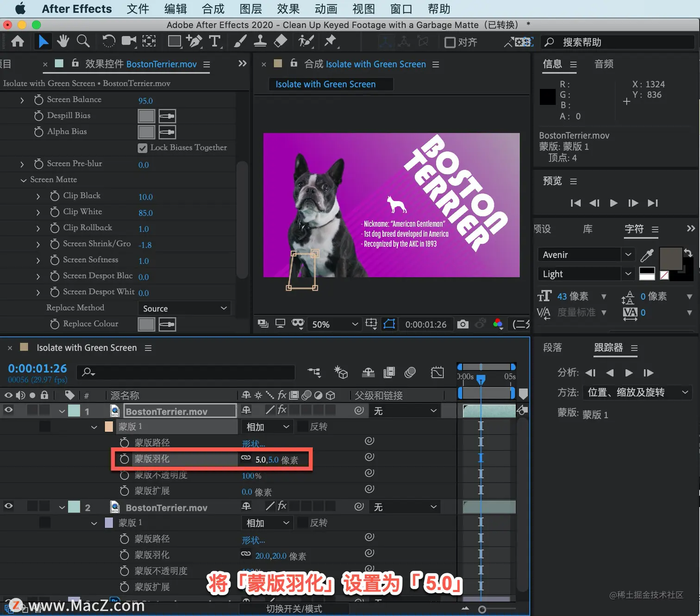The height and width of the screenshot is (616, 700).
Task: Expand the Screen Balance property
Action: (22, 100)
